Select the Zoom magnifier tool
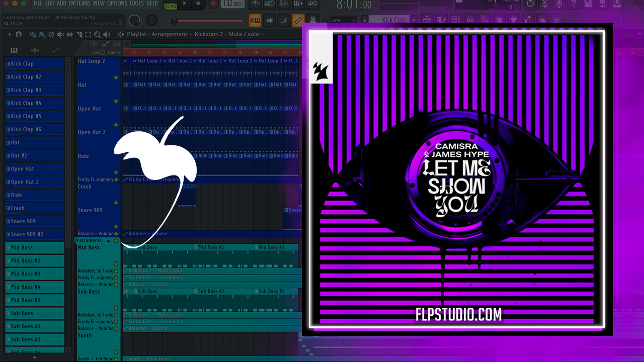 click(x=97, y=35)
